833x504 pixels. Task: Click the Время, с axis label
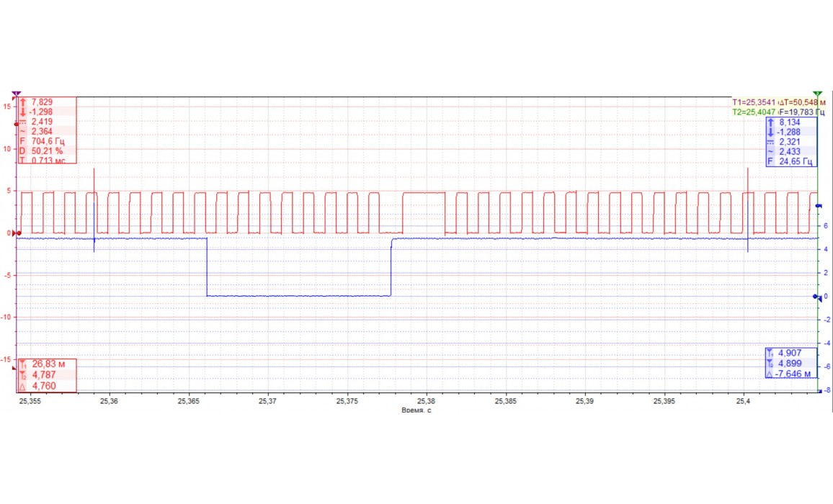[416, 410]
